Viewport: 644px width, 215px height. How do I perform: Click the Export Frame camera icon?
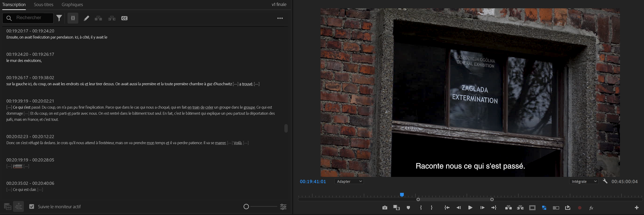point(385,208)
